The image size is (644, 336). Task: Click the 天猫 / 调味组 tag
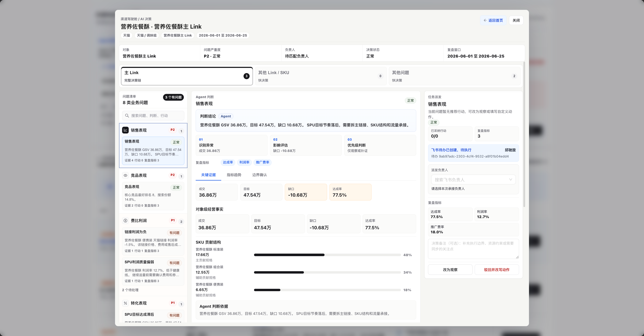(146, 36)
